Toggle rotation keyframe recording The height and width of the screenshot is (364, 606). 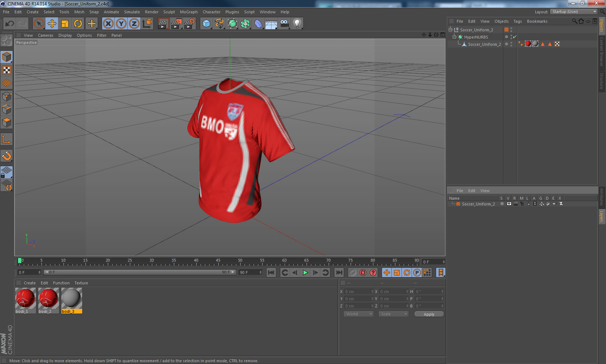click(x=407, y=272)
